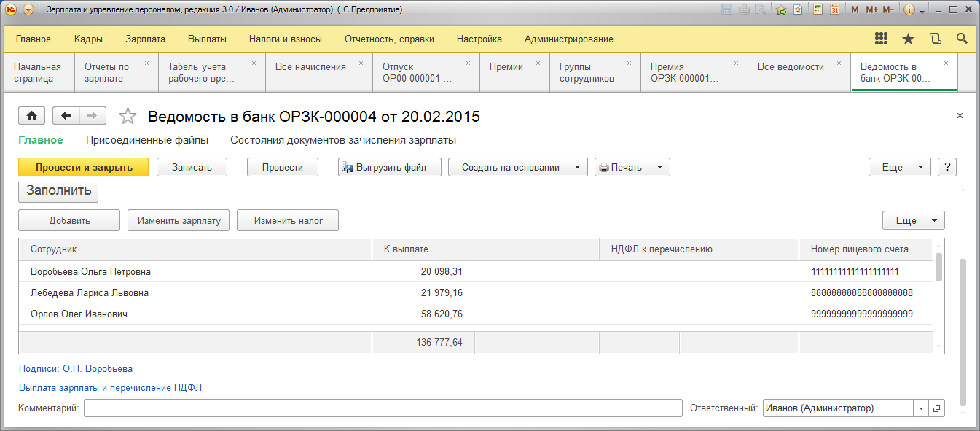980x431 pixels.
Task: Open the Настройка section menu
Action: (x=479, y=39)
